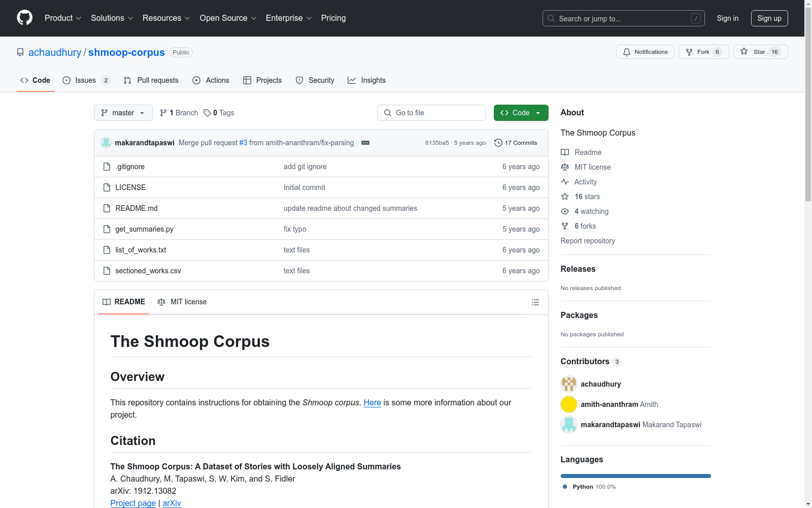812x508 pixels.
Task: Click the GitHub logo icon
Action: coord(24,18)
